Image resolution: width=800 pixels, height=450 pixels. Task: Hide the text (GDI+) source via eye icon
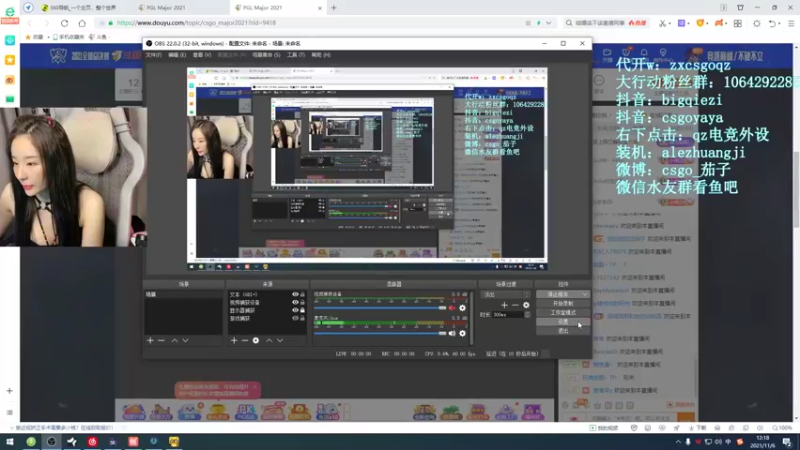pyautogui.click(x=295, y=294)
